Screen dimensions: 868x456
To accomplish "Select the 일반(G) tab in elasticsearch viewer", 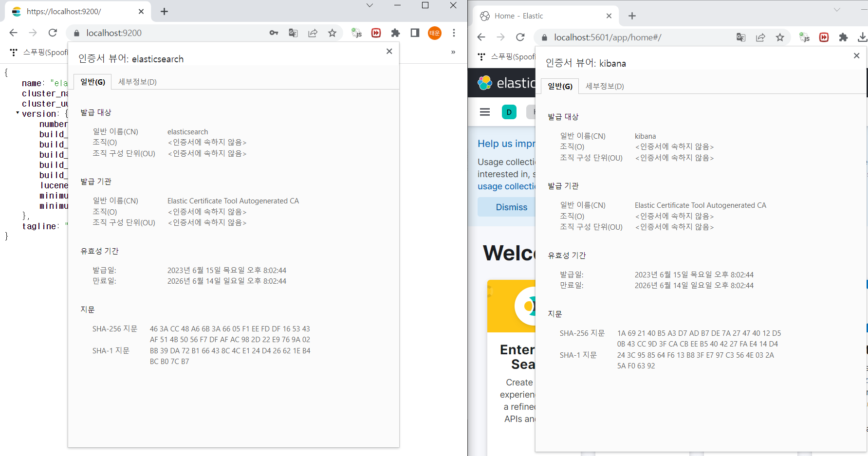I will (x=92, y=82).
